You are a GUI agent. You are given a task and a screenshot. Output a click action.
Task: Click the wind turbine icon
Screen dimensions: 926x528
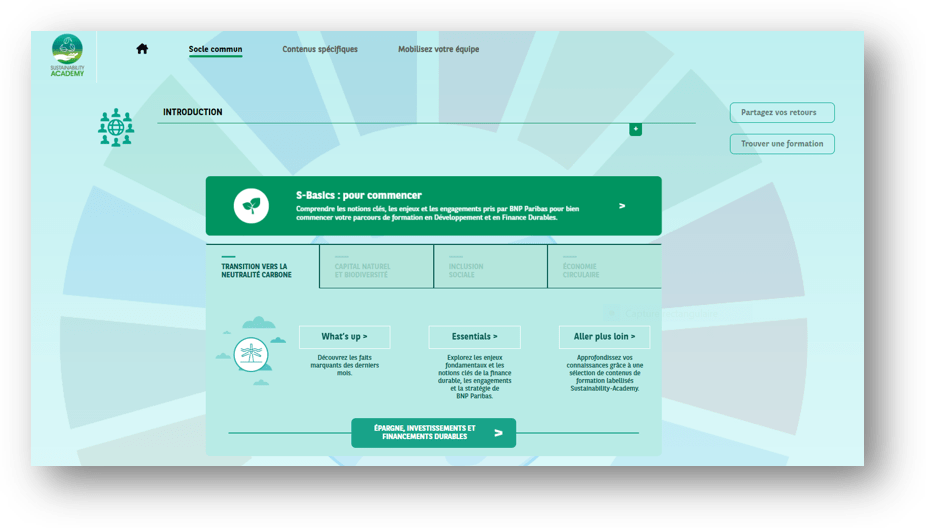coord(250,354)
